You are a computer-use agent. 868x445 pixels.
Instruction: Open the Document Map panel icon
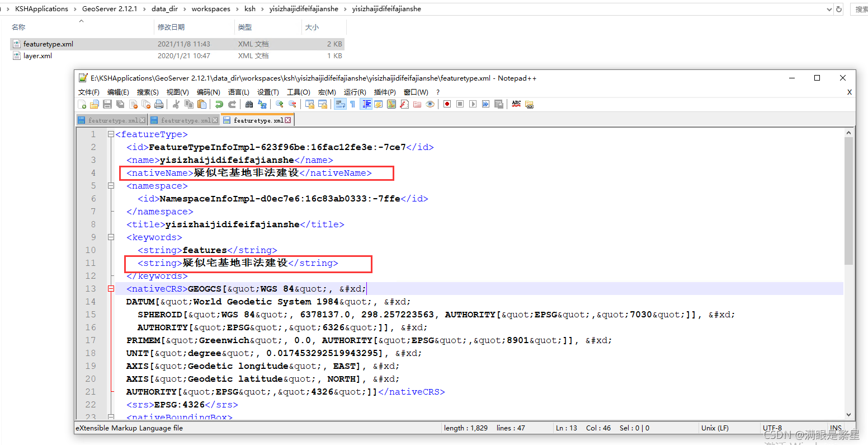[391, 104]
